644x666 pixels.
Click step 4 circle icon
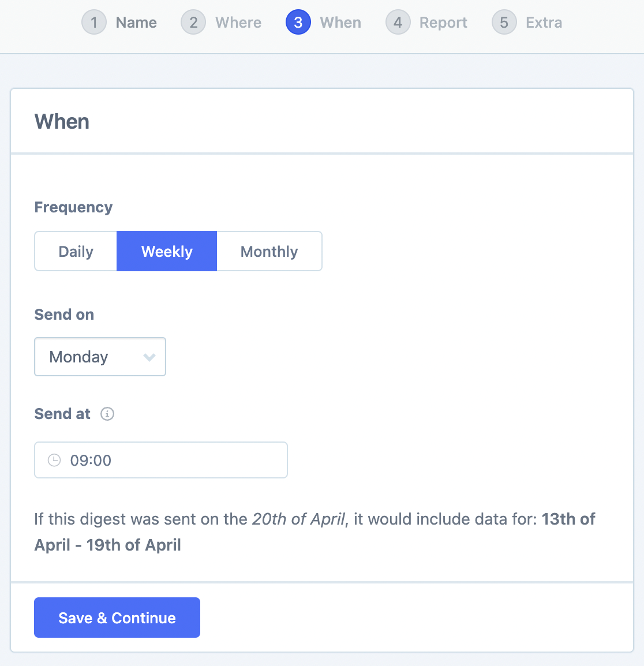398,23
